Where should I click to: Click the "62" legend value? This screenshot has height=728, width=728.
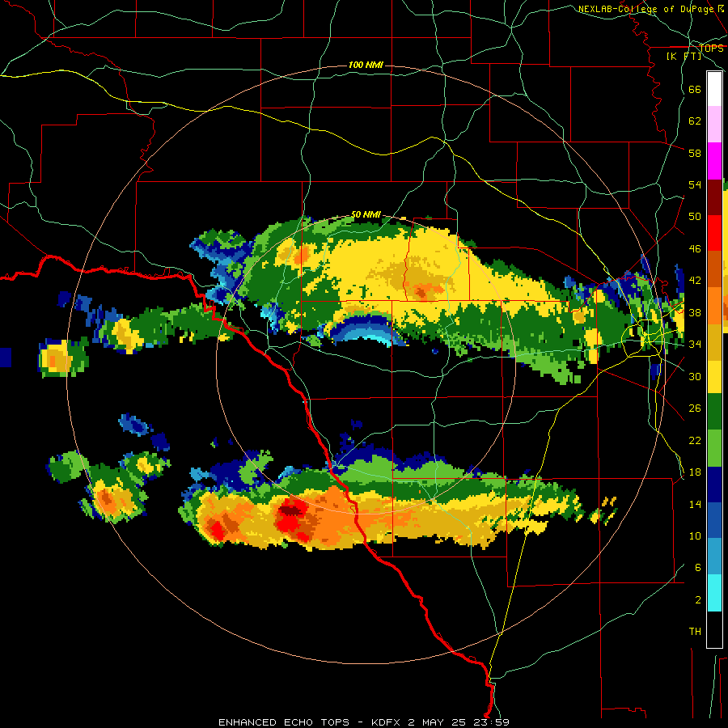coord(695,121)
